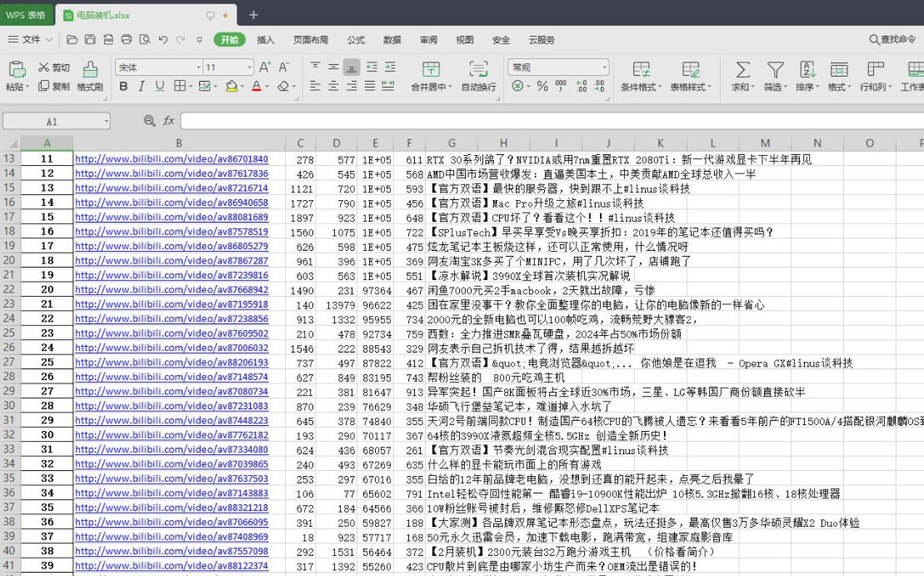
Task: Open link ending av86701840
Action: [172, 159]
